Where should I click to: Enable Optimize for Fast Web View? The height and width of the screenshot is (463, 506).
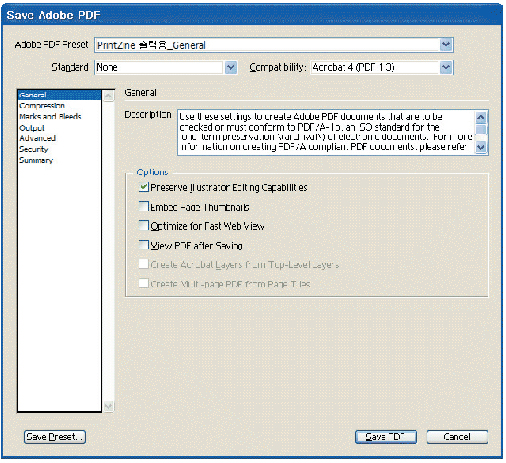pyautogui.click(x=144, y=225)
